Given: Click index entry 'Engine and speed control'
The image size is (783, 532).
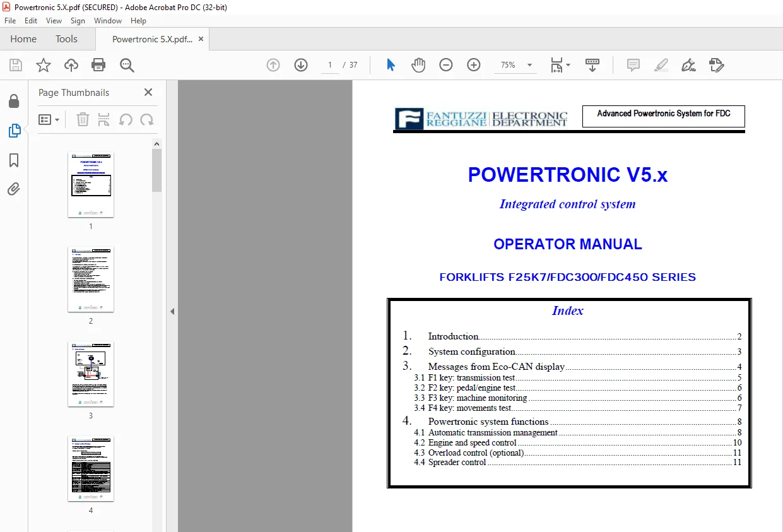Looking at the screenshot, I should pyautogui.click(x=472, y=443).
